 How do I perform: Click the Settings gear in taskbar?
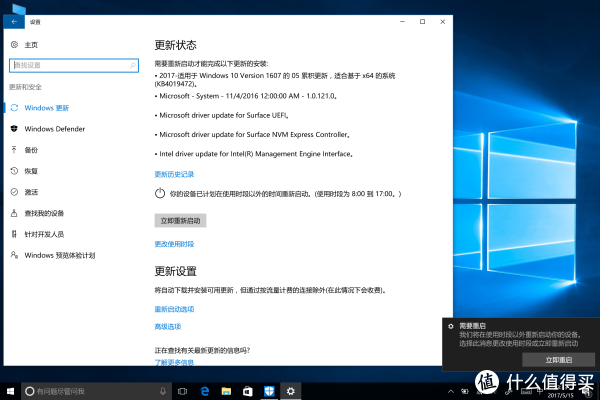pyautogui.click(x=291, y=391)
